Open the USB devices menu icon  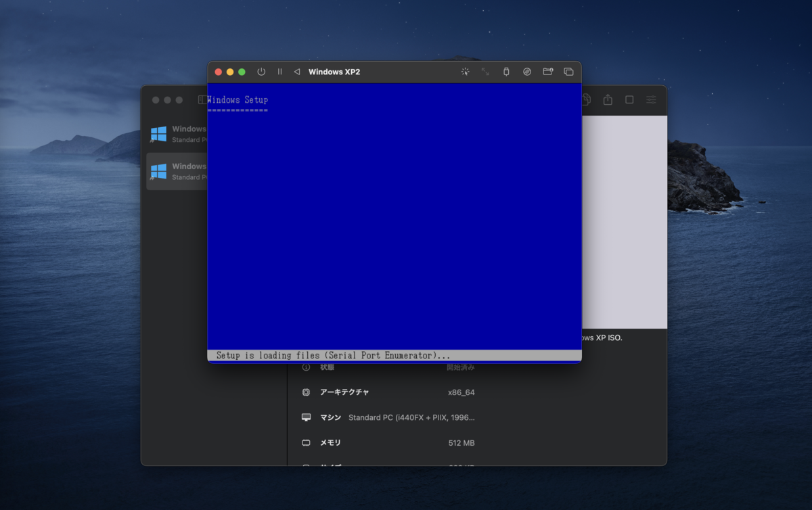[506, 72]
